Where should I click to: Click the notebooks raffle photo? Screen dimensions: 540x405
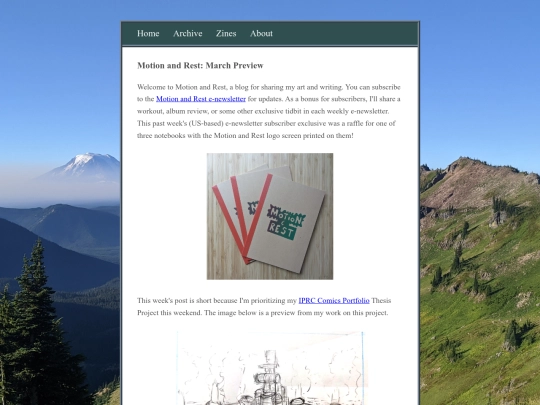(270, 216)
